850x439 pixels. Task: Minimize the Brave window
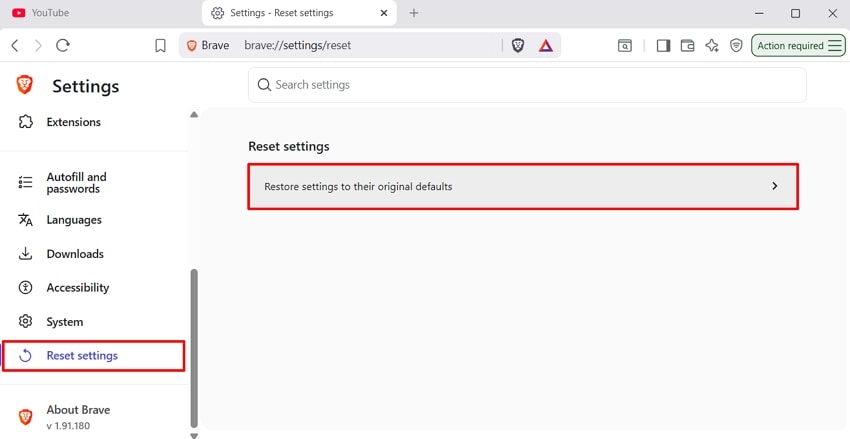[759, 13]
